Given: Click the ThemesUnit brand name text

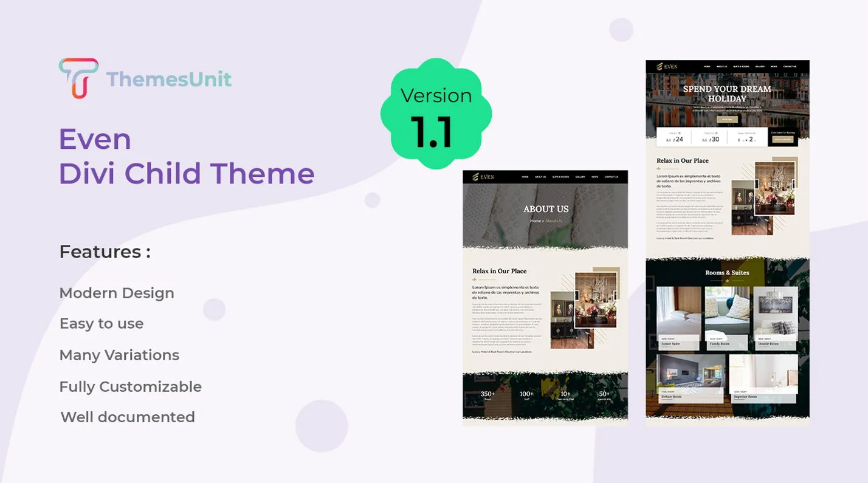Looking at the screenshot, I should coord(169,79).
